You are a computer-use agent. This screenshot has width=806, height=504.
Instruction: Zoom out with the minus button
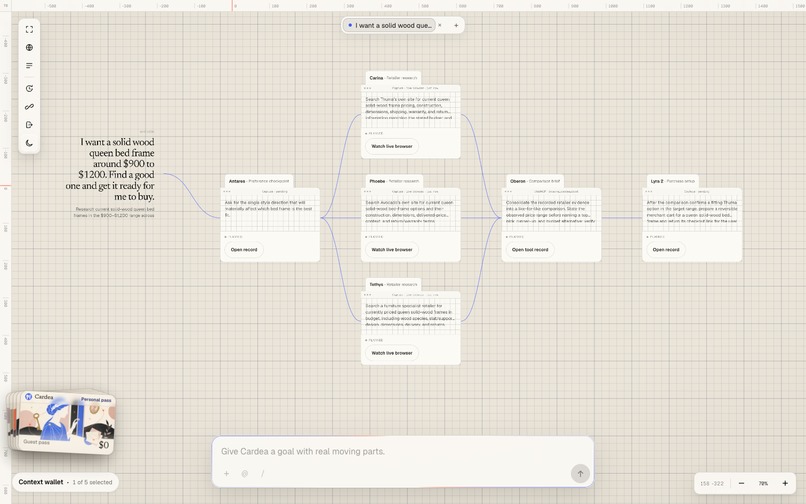[741, 483]
